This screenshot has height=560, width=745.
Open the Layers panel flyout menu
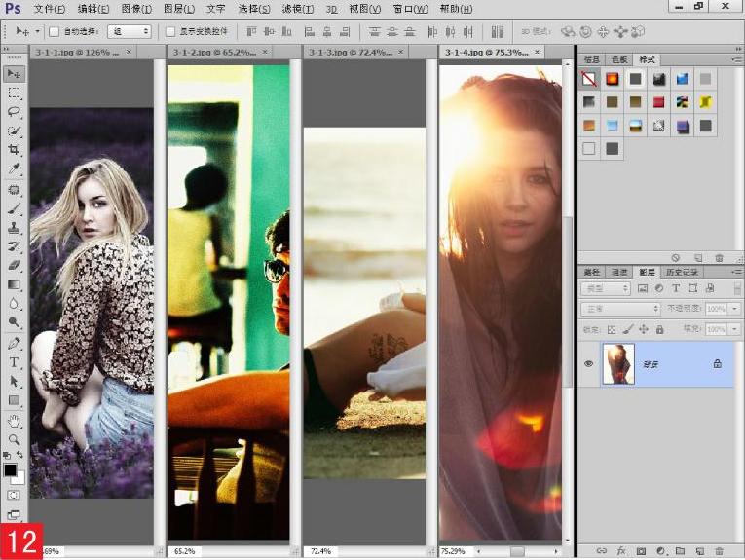pyautogui.click(x=736, y=272)
